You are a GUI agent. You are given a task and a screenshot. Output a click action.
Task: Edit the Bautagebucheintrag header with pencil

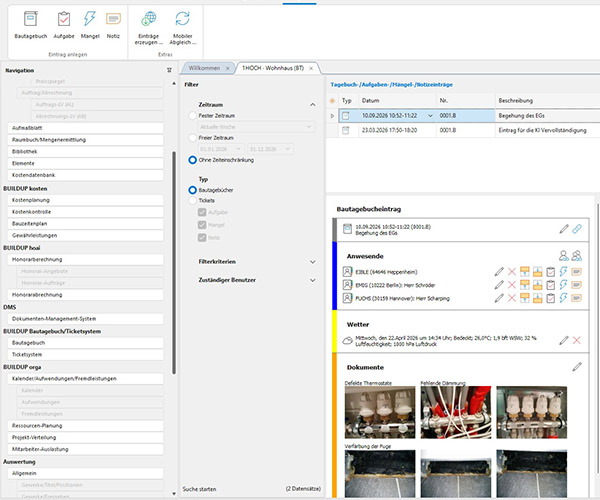pos(564,229)
